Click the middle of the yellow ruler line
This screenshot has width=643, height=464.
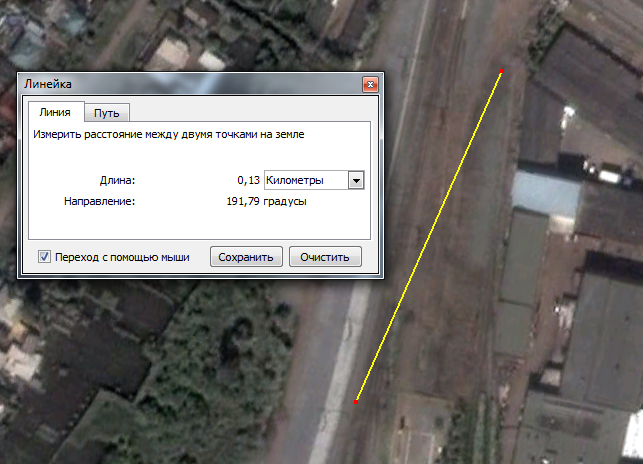tap(429, 237)
